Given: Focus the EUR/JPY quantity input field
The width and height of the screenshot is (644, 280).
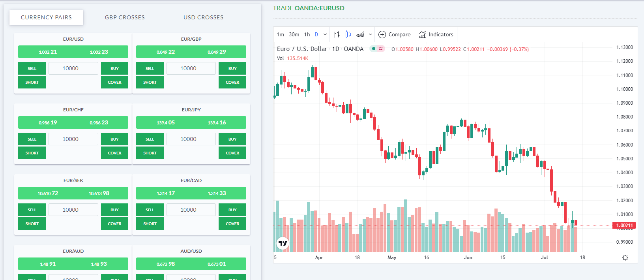Looking at the screenshot, I should pyautogui.click(x=191, y=139).
